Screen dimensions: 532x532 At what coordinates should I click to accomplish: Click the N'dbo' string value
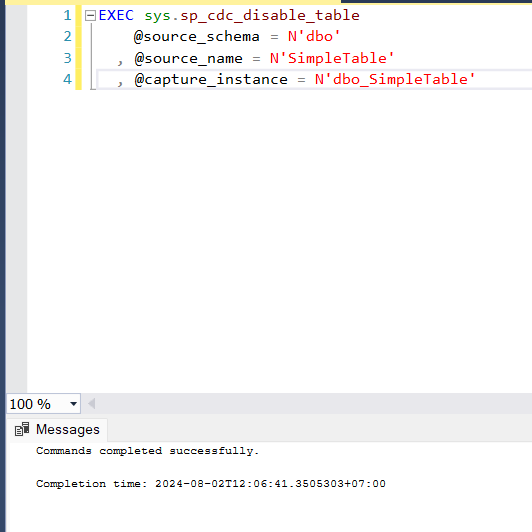314,36
